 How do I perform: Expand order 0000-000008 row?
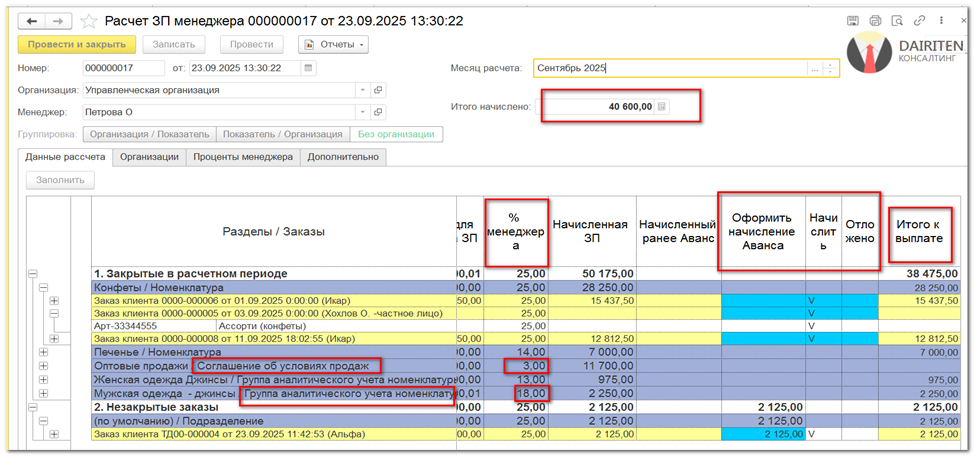pyautogui.click(x=54, y=339)
